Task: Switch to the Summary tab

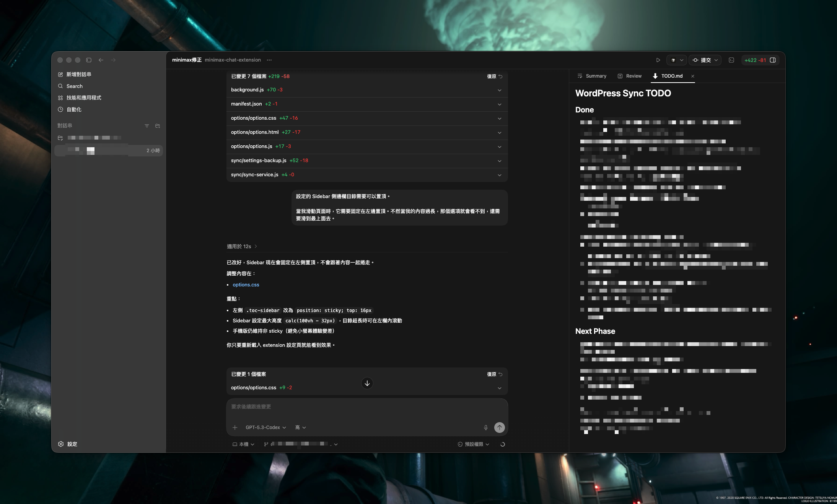Action: pos(592,76)
